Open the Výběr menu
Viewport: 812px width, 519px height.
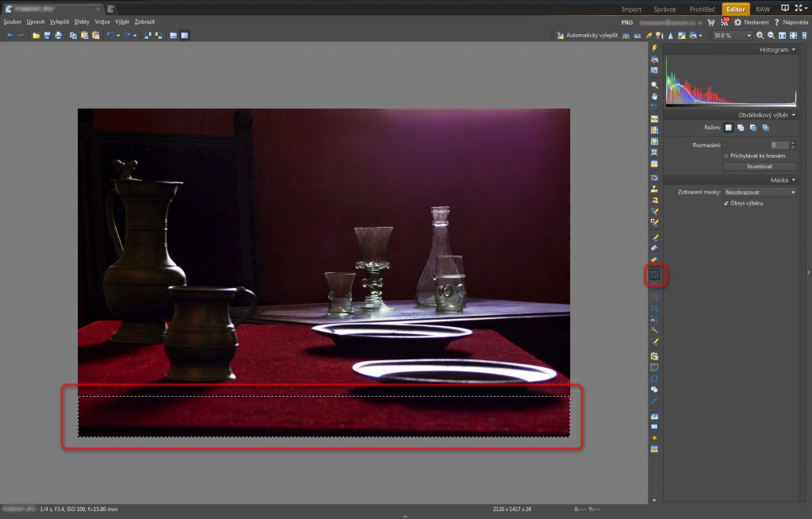tap(122, 21)
